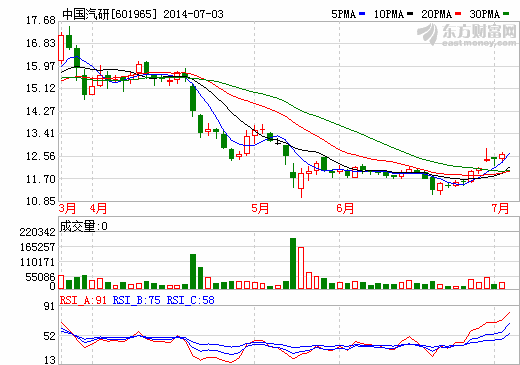520x365 pixels.
Task: Click the 14.27 price axis label
Action: click(x=41, y=111)
